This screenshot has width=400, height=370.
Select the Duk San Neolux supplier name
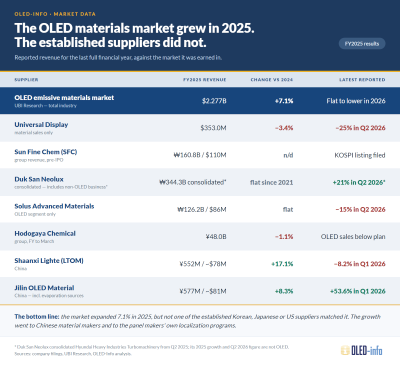coord(39,179)
